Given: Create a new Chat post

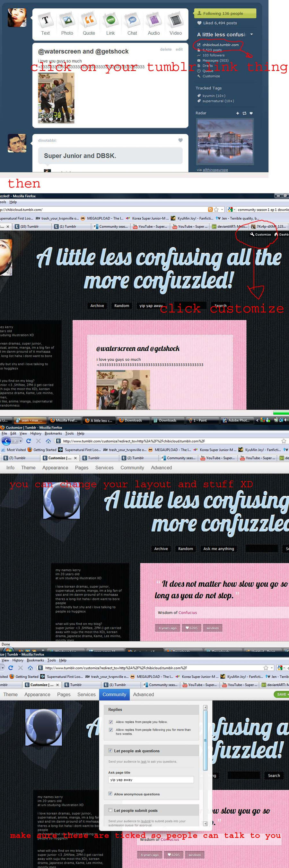Looking at the screenshot, I should 132,24.
